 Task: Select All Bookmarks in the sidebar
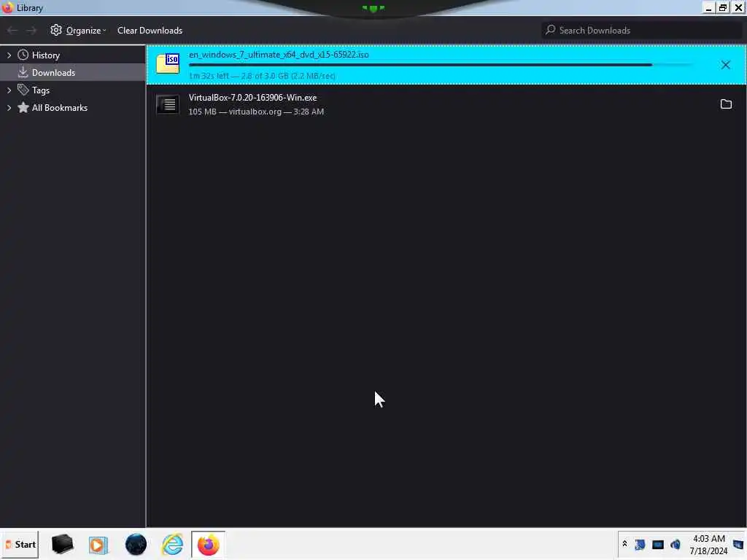(x=72, y=108)
